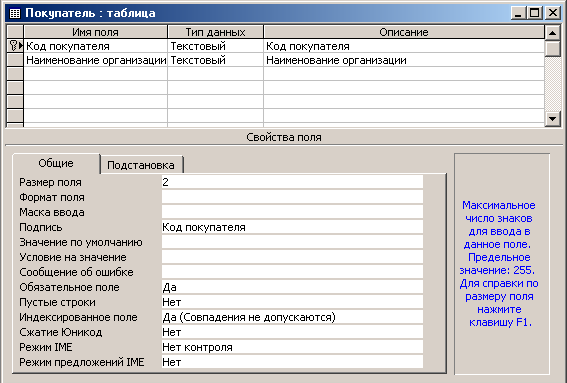
Task: Maximize the Покупатель table window
Action: click(535, 13)
